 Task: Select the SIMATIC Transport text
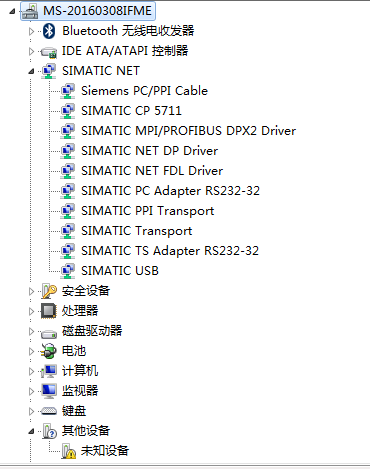coord(137,231)
